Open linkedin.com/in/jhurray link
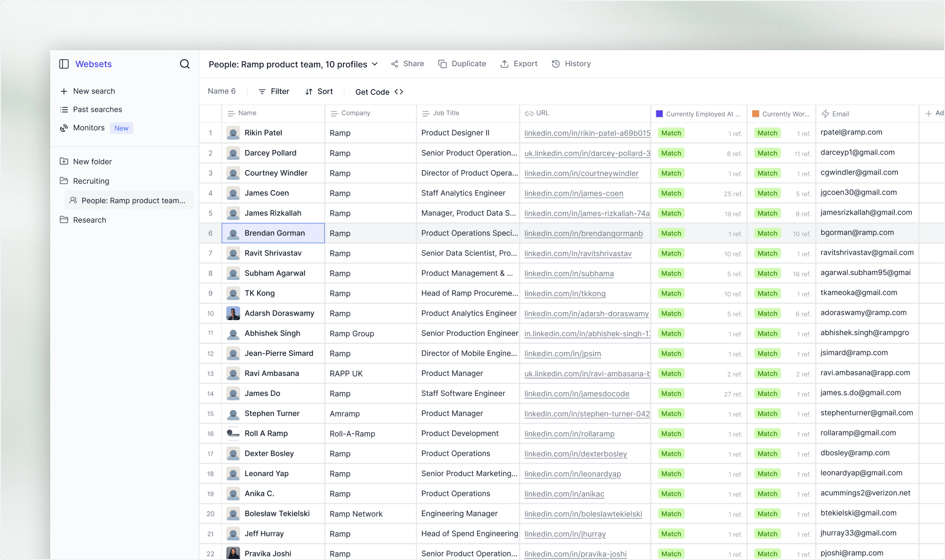 point(565,534)
